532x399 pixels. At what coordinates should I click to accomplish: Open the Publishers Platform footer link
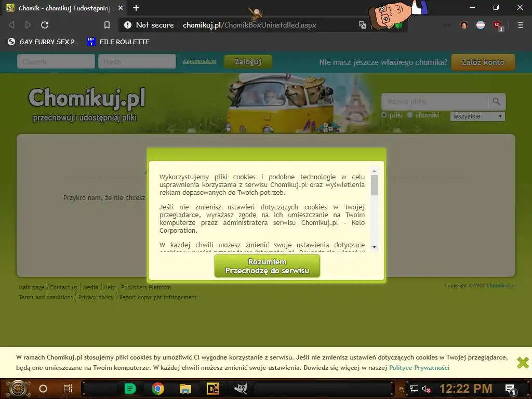pyautogui.click(x=146, y=287)
